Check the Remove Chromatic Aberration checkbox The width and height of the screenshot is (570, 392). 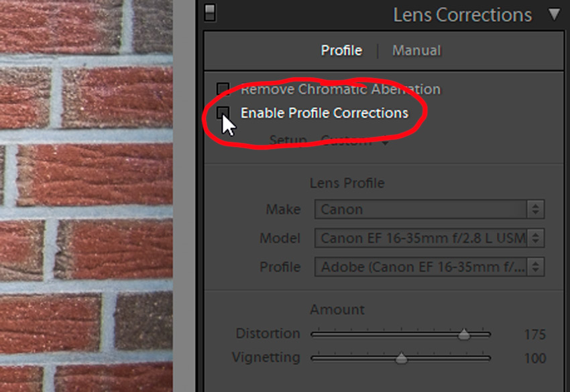coord(223,89)
